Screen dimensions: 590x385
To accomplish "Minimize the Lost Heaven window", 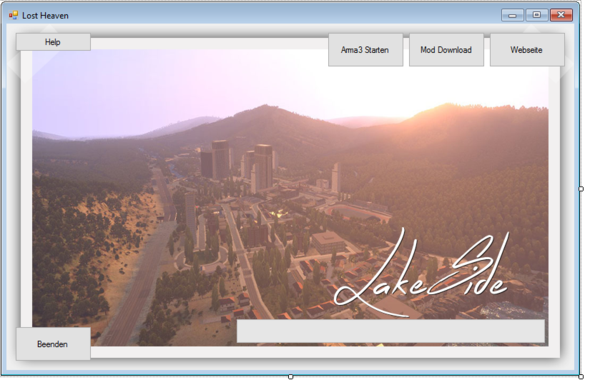I will pos(512,15).
